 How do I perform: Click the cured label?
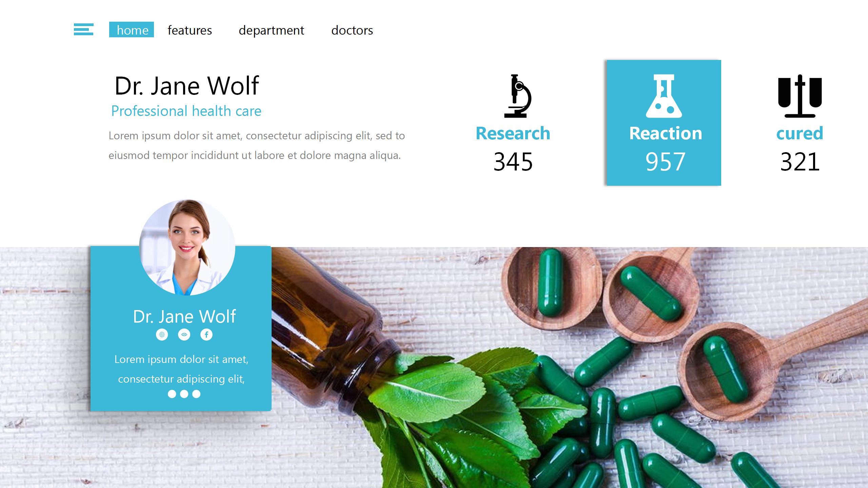point(800,133)
